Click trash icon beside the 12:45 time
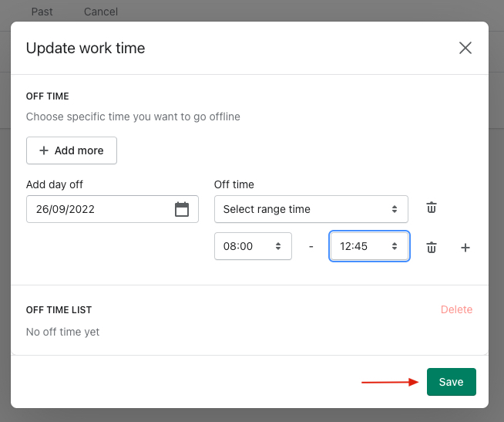 click(432, 248)
